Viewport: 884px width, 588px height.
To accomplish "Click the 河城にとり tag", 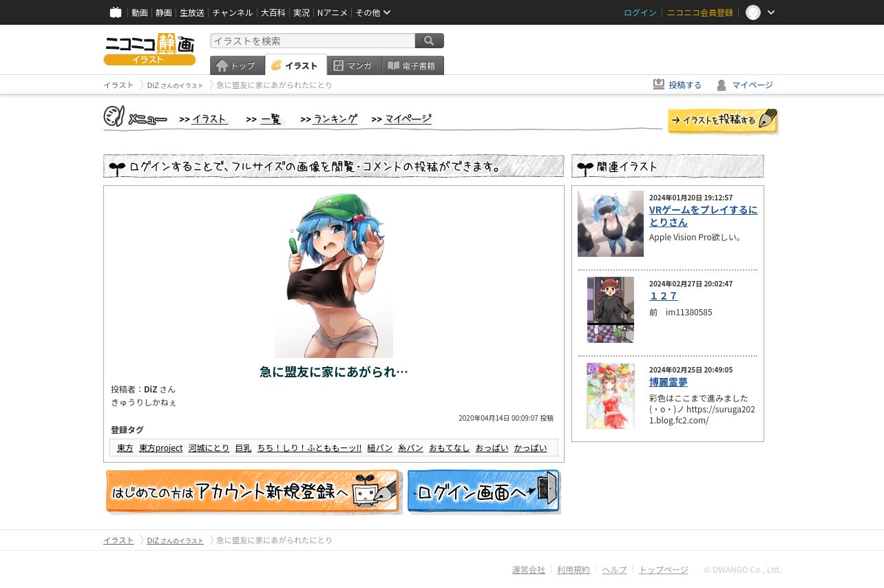I will 209,448.
